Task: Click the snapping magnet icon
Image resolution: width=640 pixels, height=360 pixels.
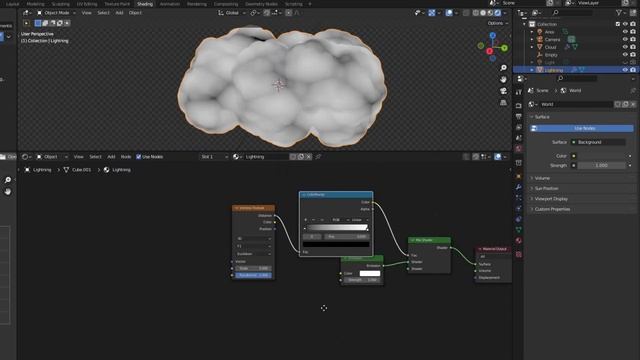Action: (x=267, y=13)
